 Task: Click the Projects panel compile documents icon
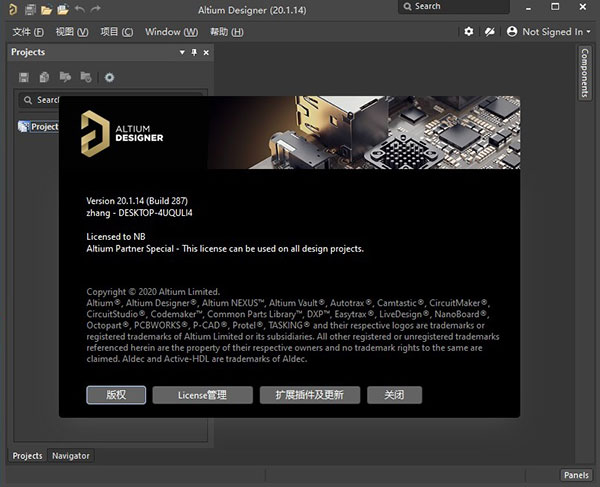point(44,78)
